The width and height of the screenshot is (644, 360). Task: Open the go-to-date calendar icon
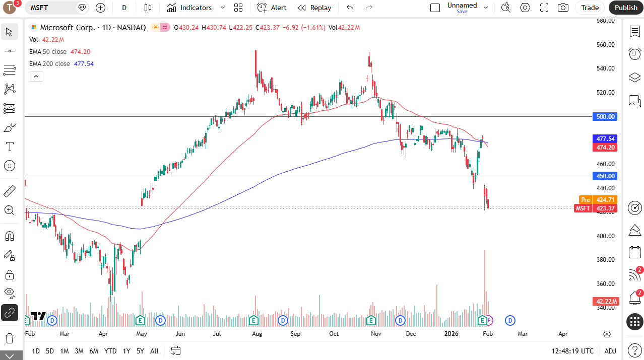click(x=175, y=350)
